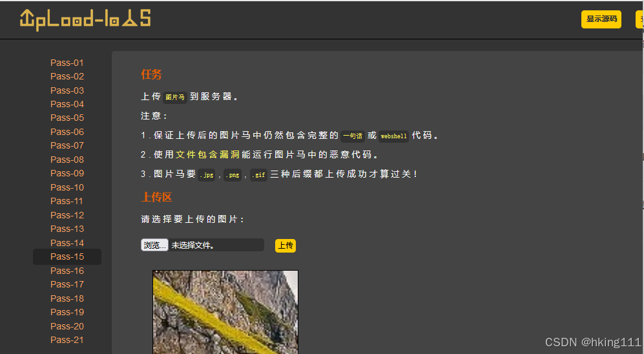Select Pass-01 in the sidebar
The width and height of the screenshot is (644, 354).
(67, 63)
